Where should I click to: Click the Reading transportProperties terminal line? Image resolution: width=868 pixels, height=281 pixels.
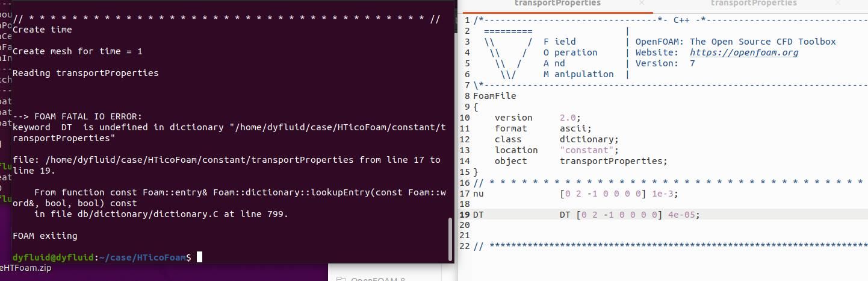coord(85,73)
